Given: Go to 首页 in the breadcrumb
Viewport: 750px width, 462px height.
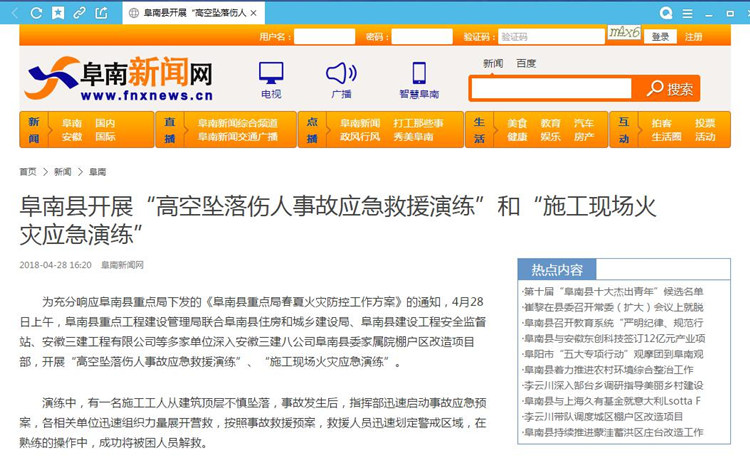Looking at the screenshot, I should click(x=28, y=172).
